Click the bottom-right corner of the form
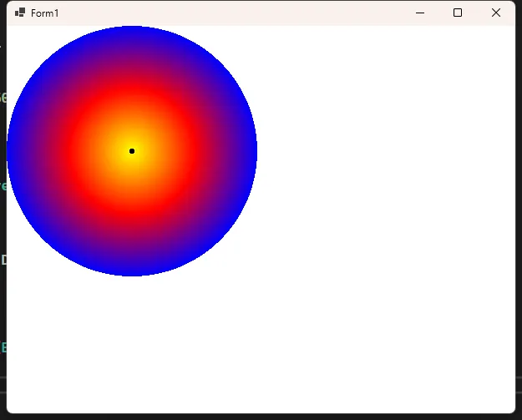 tap(512, 410)
